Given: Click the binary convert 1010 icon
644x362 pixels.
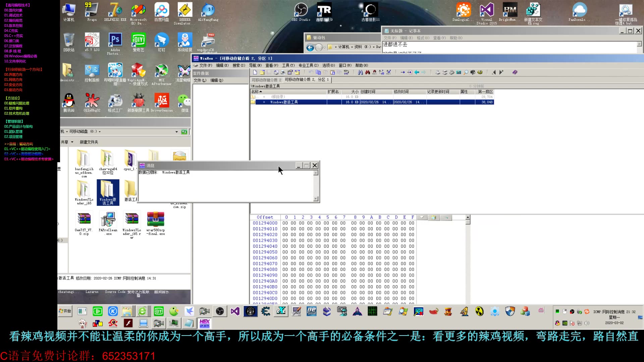Looking at the screenshot, I should click(346, 72).
